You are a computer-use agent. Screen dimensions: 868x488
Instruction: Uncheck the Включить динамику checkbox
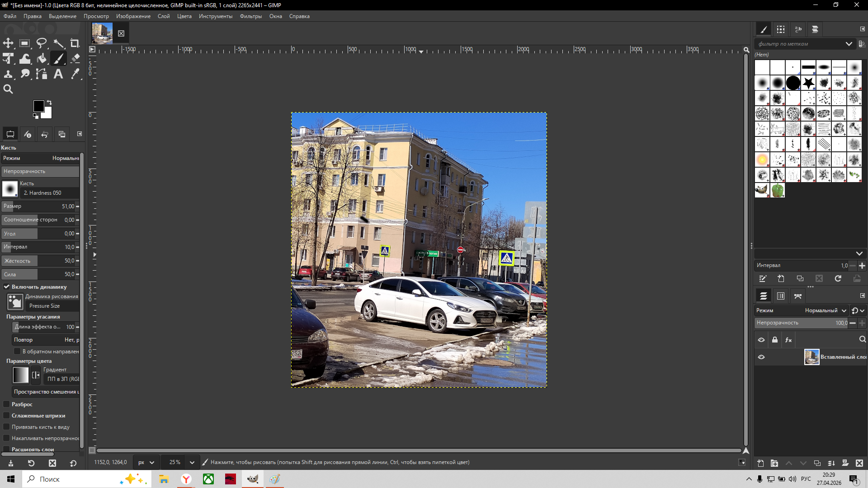click(7, 286)
